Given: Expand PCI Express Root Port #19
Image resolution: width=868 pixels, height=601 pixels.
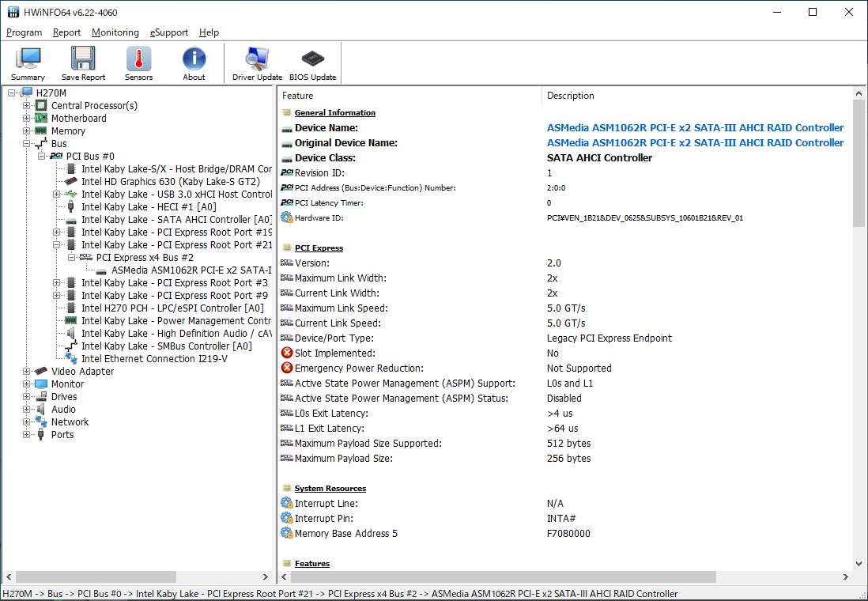Looking at the screenshot, I should click(56, 232).
